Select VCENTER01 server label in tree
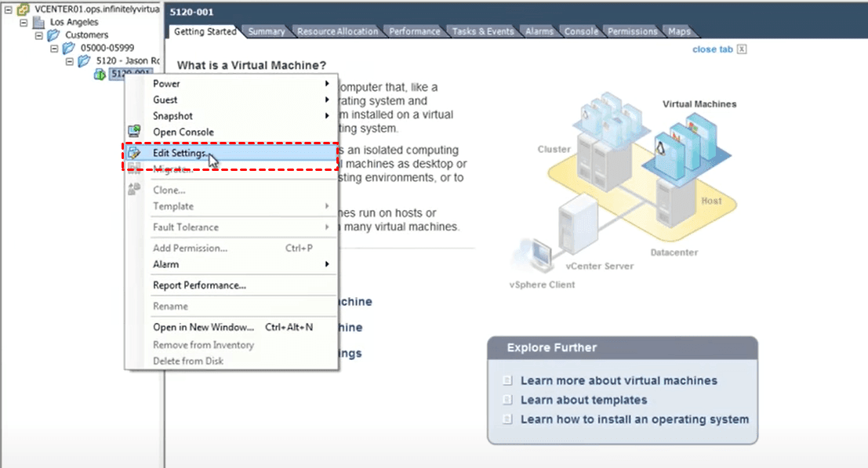 coord(97,9)
